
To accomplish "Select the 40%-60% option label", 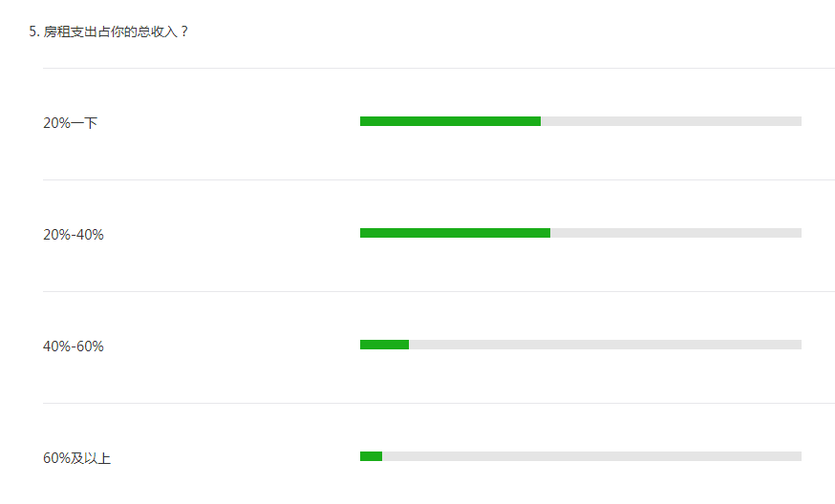I will click(74, 346).
